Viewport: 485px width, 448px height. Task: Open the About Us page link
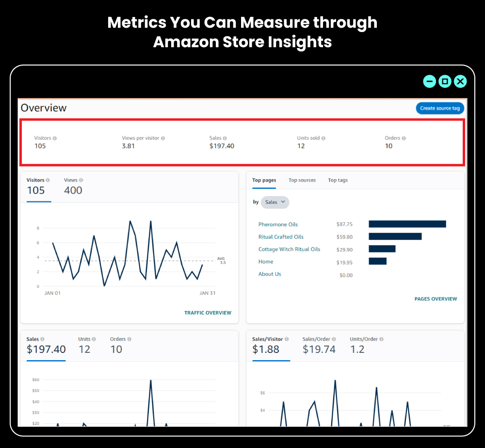tap(270, 274)
